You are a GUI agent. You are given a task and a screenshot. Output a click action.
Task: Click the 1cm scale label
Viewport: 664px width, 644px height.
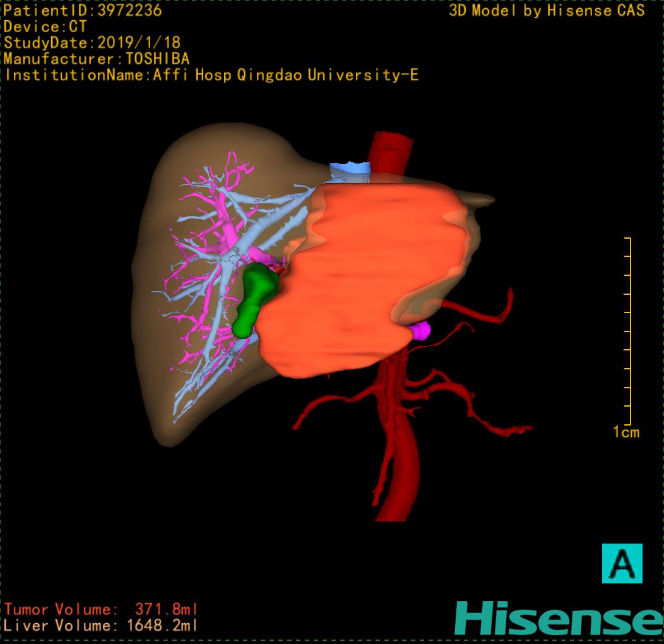click(x=626, y=432)
